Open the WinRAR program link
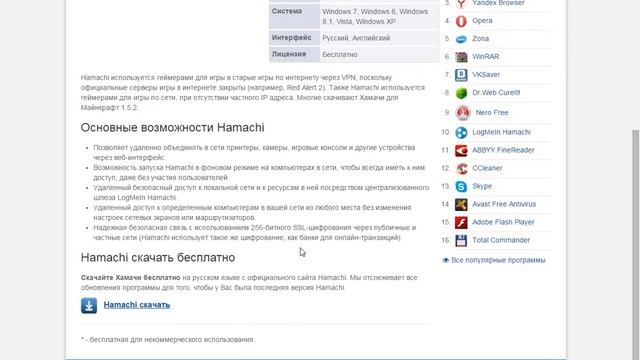Screen dimensions: 640x360 click(x=485, y=56)
